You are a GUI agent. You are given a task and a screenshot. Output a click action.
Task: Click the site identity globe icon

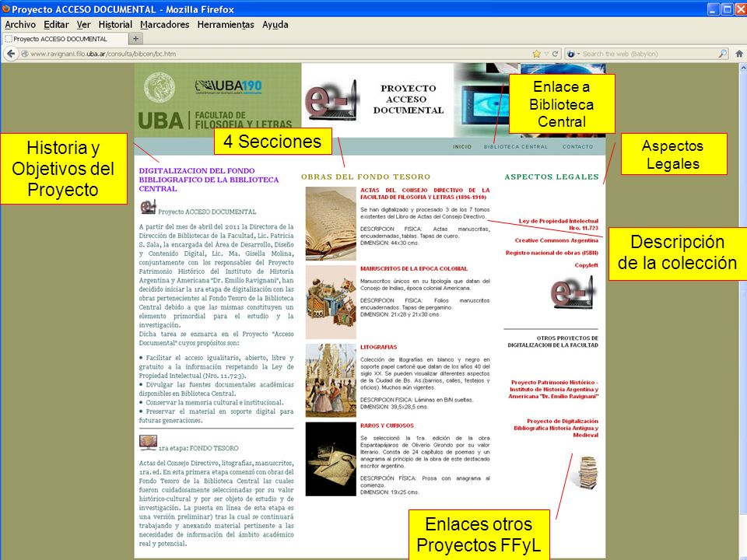coord(25,54)
